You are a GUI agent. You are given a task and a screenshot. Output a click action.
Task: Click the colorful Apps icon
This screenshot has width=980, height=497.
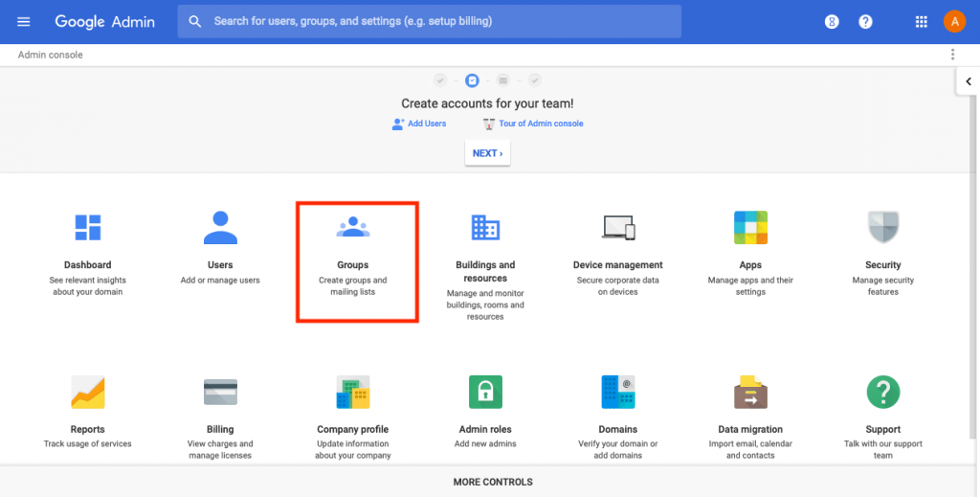tap(750, 228)
